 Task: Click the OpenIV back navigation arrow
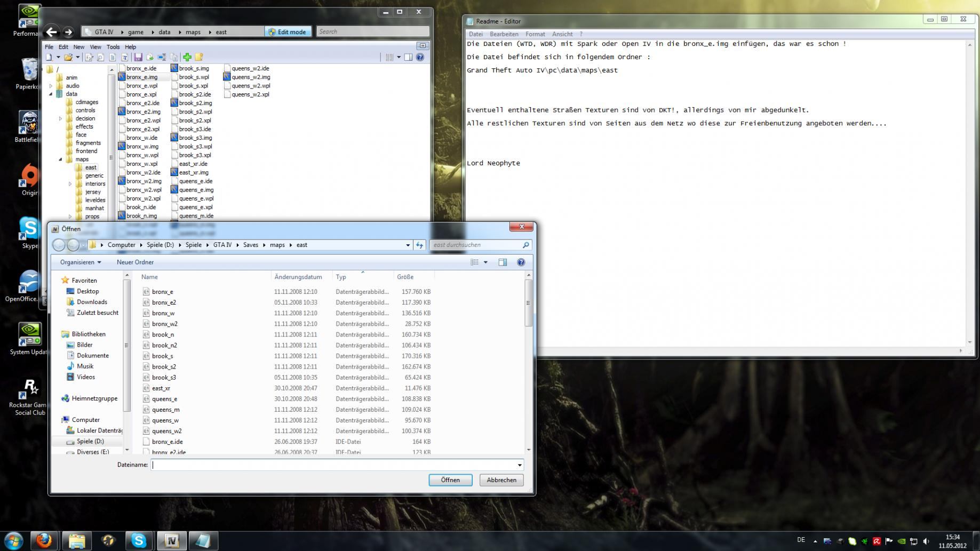point(51,32)
